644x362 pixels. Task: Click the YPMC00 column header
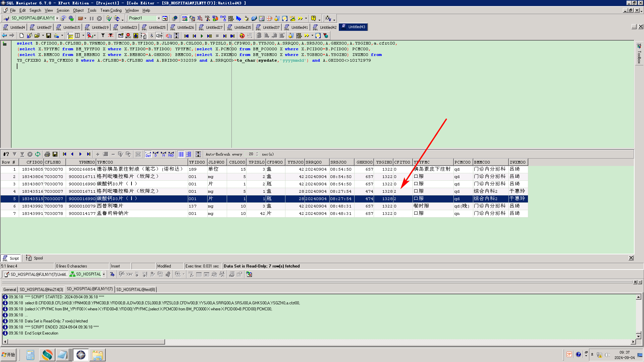[x=105, y=162]
